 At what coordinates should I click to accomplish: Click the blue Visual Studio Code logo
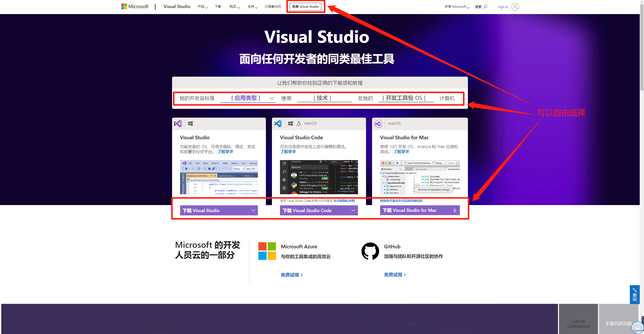coord(278,123)
